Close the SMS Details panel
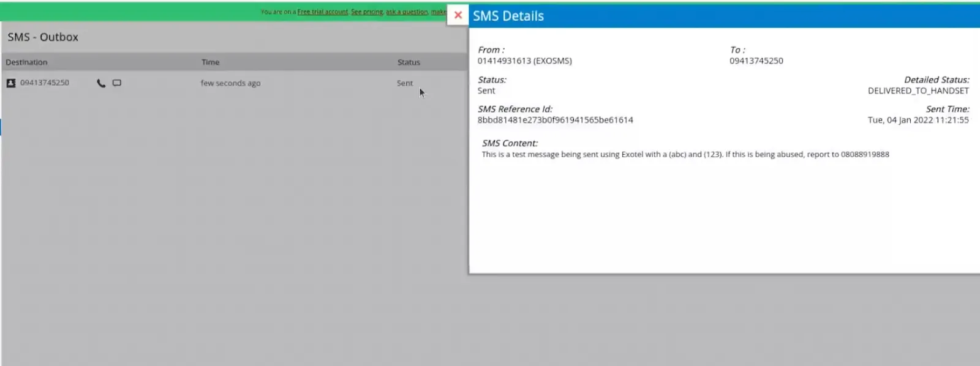This screenshot has height=366, width=980. coord(458,15)
